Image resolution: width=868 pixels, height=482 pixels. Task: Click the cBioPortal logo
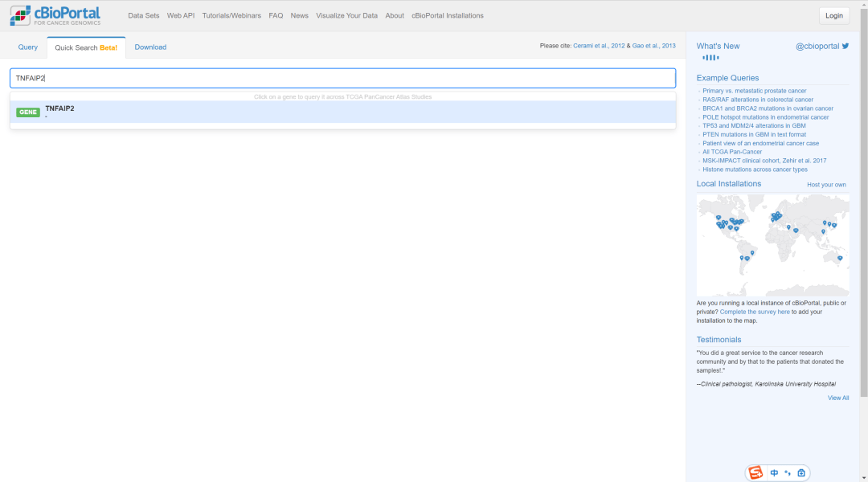(55, 15)
